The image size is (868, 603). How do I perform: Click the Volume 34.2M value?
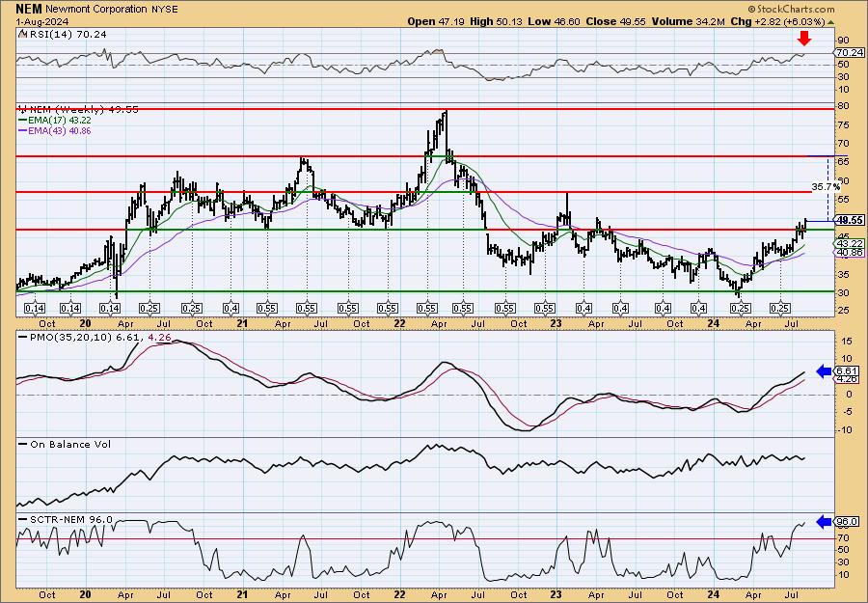pos(688,21)
